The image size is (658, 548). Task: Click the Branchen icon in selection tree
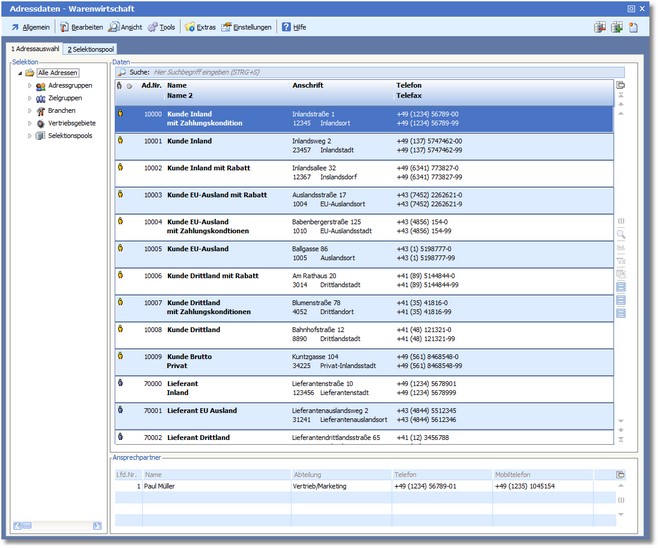pos(40,111)
